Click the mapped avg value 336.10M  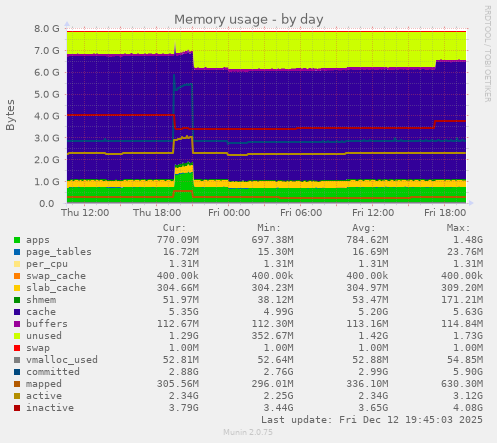[x=367, y=384]
